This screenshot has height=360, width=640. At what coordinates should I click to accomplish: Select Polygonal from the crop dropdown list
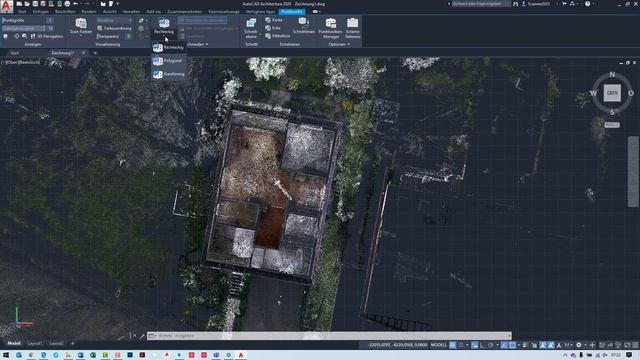click(168, 61)
